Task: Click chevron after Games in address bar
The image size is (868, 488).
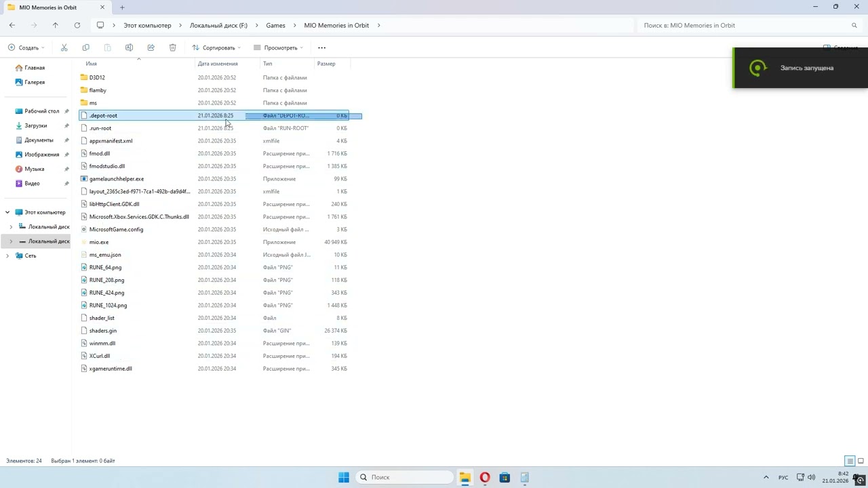Action: [x=294, y=25]
